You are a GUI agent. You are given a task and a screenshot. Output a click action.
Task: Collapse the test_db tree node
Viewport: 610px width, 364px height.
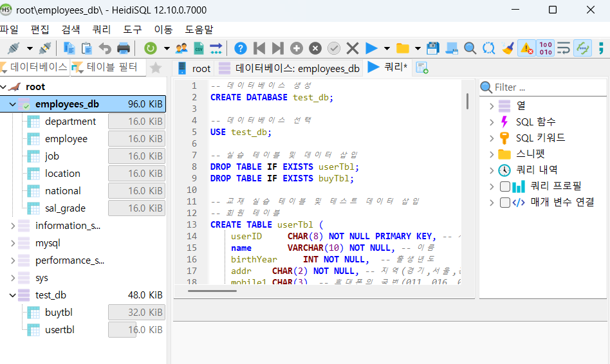coord(12,295)
